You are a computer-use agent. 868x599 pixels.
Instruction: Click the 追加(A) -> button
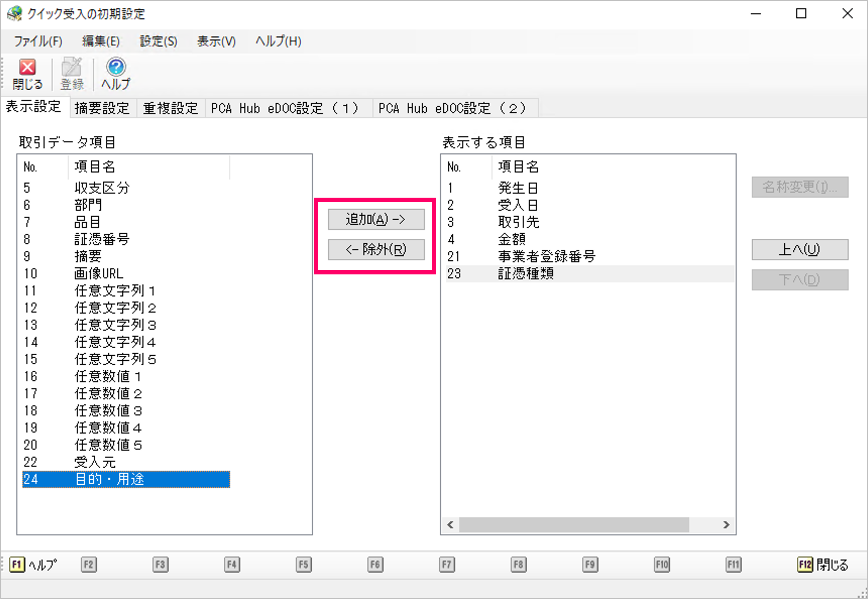click(376, 219)
